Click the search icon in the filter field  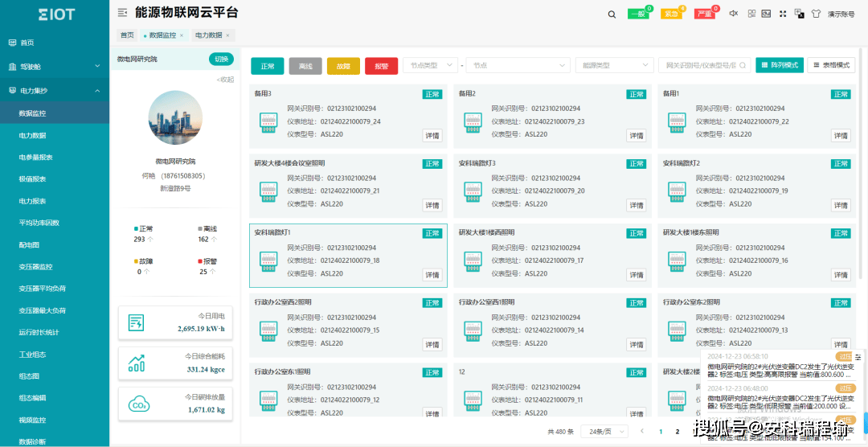pos(743,65)
